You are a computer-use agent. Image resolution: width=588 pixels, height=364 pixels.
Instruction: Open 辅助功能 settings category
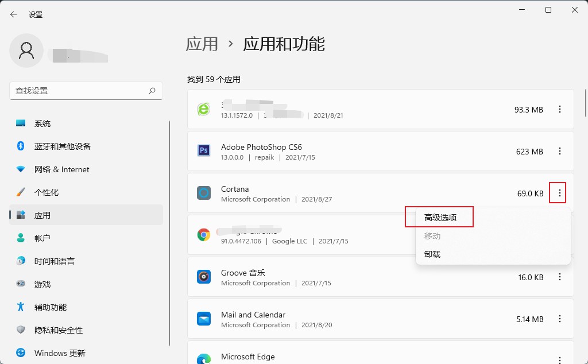pyautogui.click(x=86, y=307)
